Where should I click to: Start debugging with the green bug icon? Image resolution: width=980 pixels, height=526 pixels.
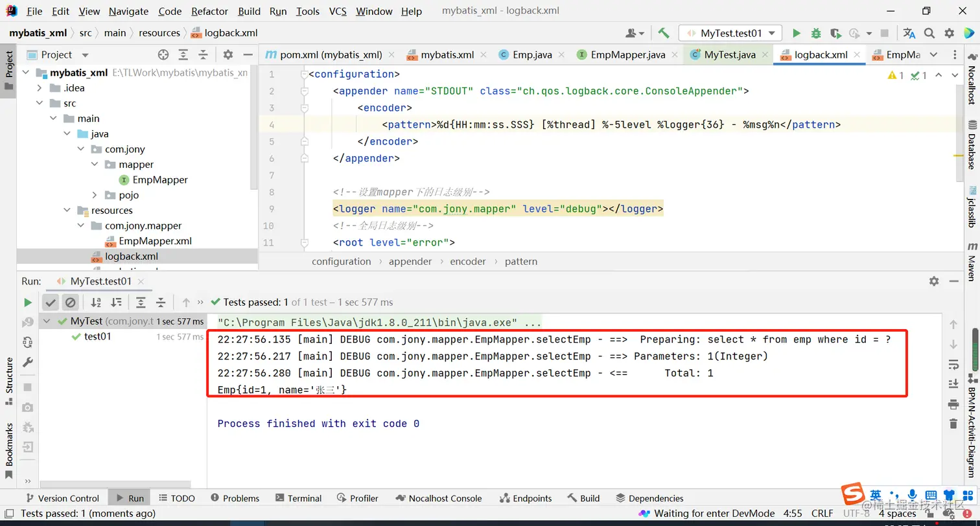816,33
